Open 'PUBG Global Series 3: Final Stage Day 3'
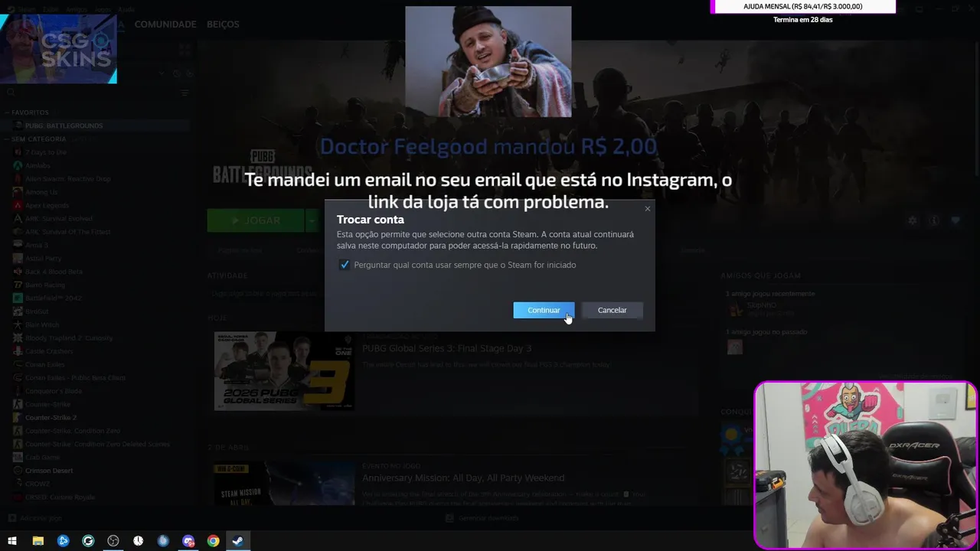Viewport: 980px width, 551px height. click(446, 348)
